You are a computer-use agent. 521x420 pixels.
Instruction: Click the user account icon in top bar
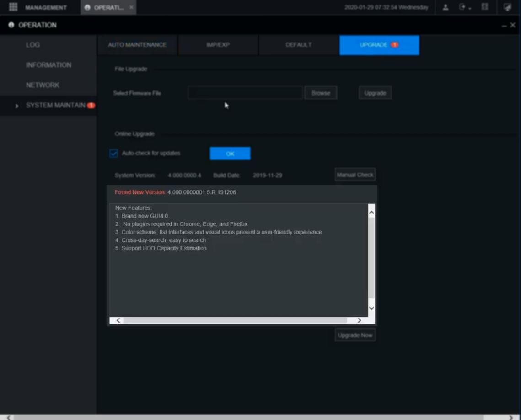click(446, 7)
